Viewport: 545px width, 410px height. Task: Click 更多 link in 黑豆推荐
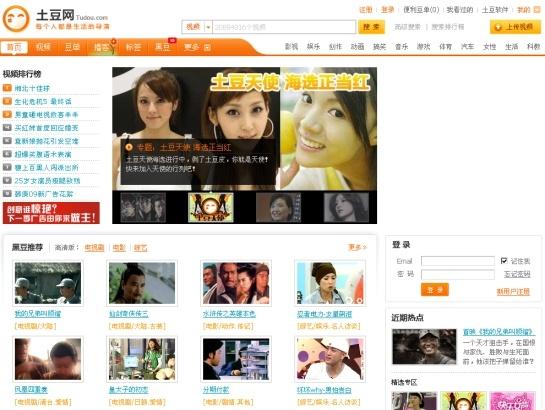(x=358, y=247)
